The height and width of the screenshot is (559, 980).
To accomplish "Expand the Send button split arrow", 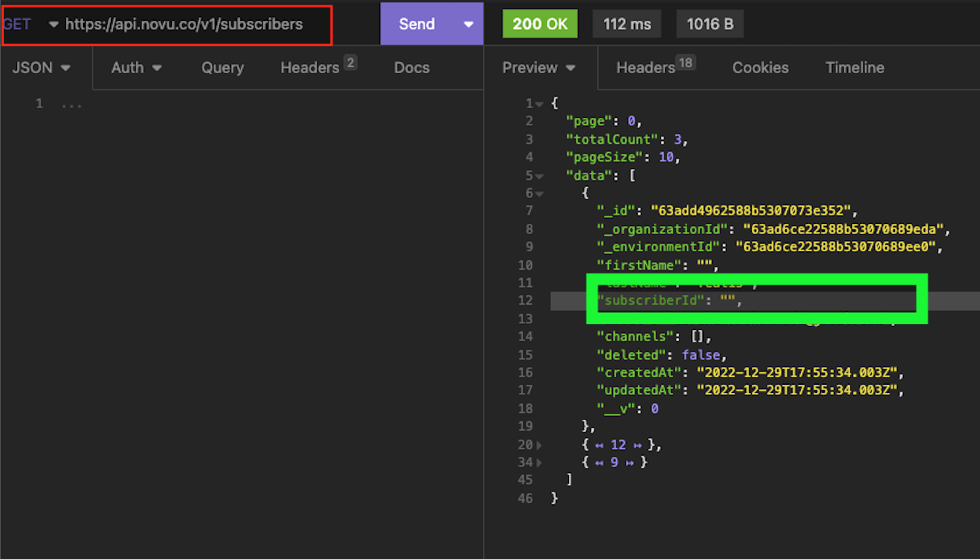I will click(469, 24).
